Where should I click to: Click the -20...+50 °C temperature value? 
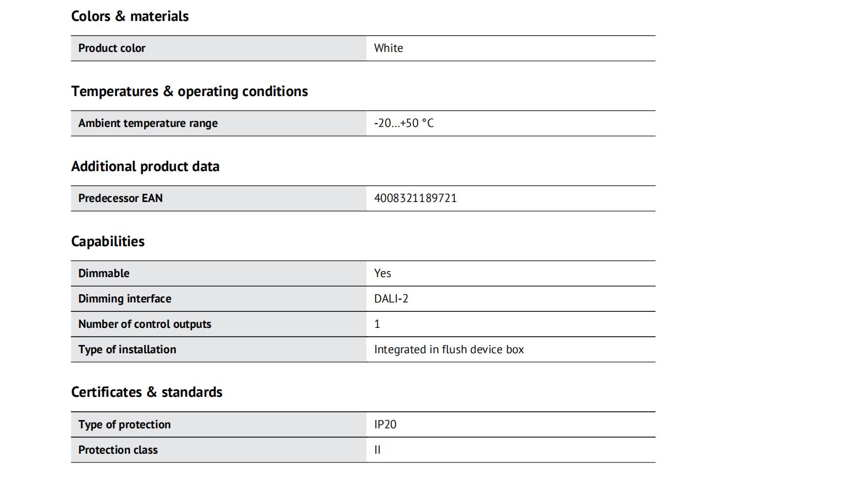point(404,124)
